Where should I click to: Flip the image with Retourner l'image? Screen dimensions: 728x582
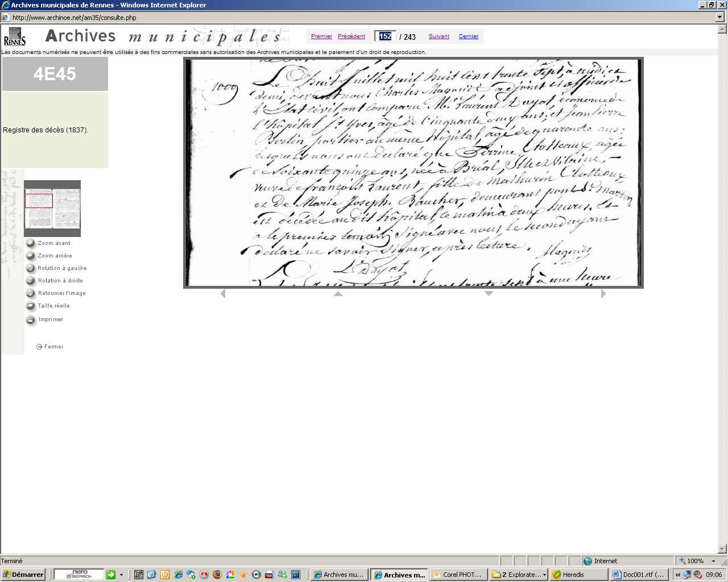(31, 293)
